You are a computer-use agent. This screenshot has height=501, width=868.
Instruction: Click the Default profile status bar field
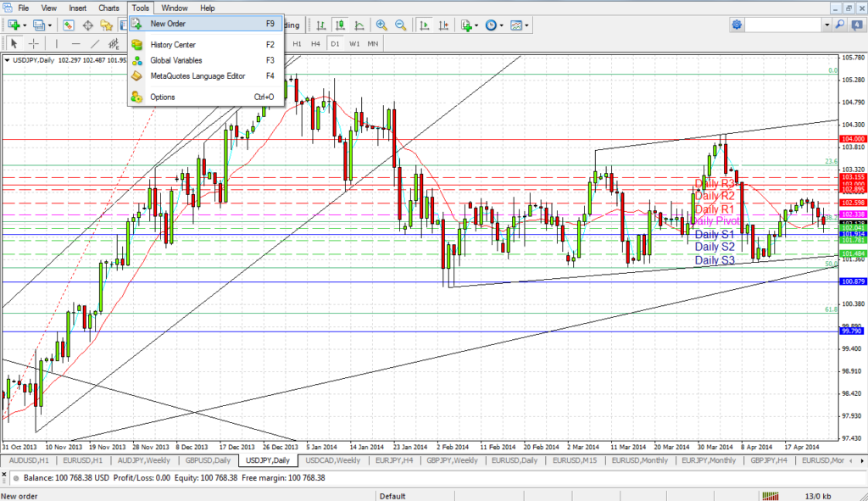[x=393, y=496]
